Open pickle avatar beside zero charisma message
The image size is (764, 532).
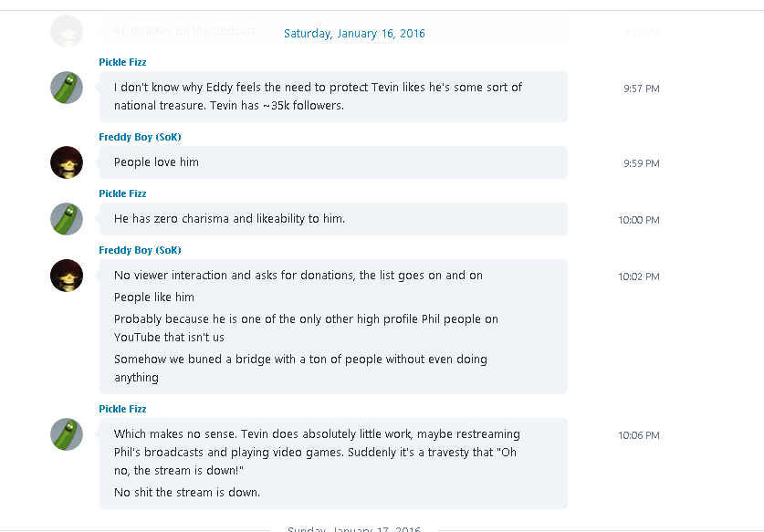67,219
